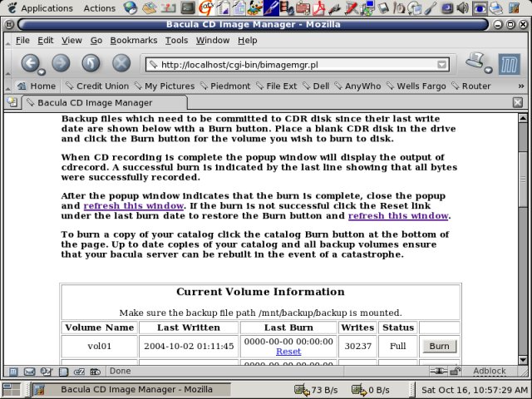Viewport: 532px width, 399px height.
Task: Open the Tools menu
Action: (x=176, y=41)
